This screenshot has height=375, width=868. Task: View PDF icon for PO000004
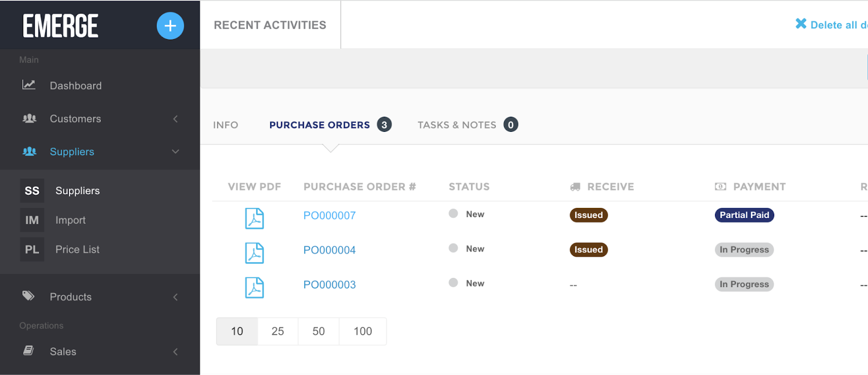[x=254, y=253]
